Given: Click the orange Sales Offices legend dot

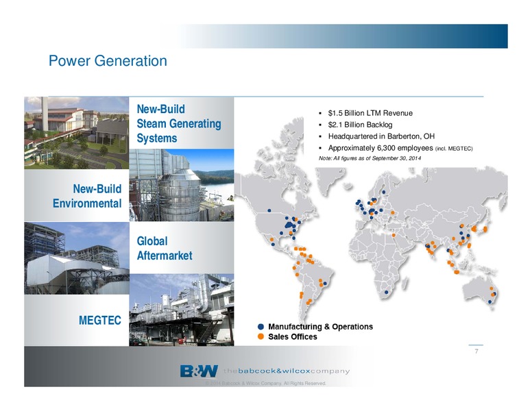Looking at the screenshot, I should [x=261, y=336].
